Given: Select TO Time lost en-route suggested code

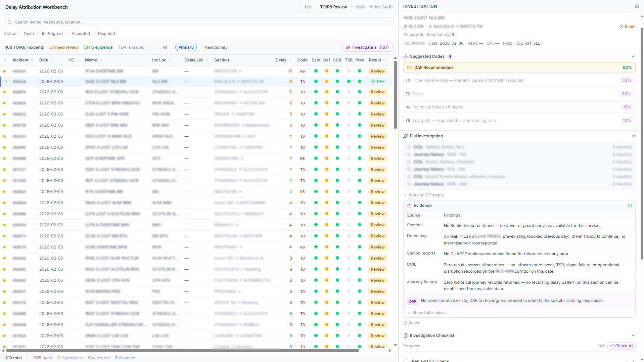Looking at the screenshot, I should point(519,80).
